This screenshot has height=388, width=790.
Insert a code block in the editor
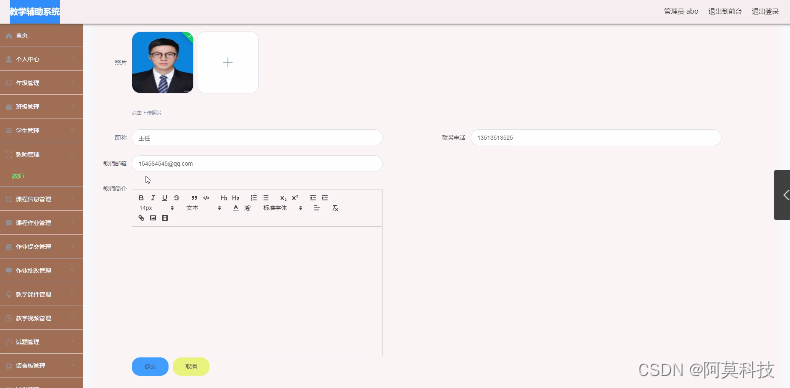coord(206,198)
